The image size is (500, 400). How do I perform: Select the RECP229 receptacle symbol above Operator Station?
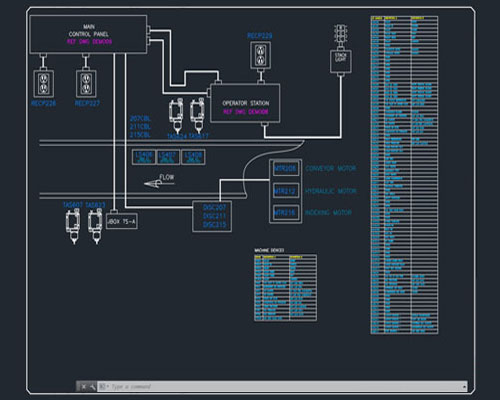260,55
